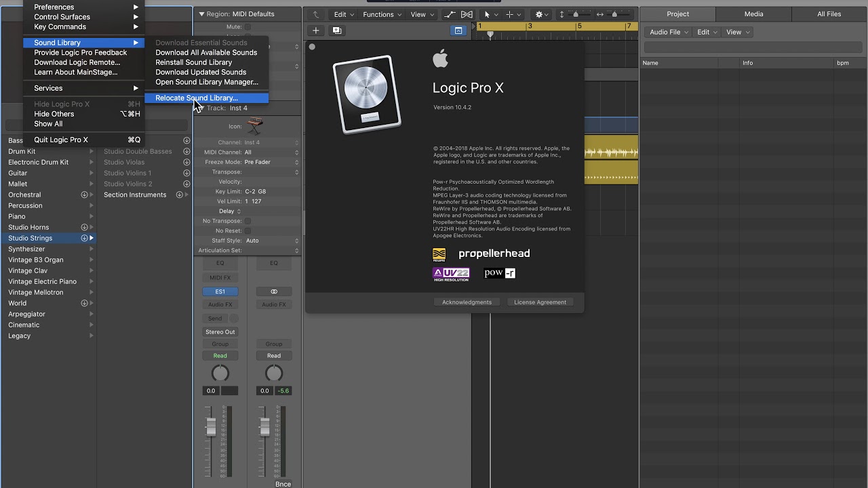Select Relocate Sound Library menu item
The image size is (868, 488).
coord(207,98)
